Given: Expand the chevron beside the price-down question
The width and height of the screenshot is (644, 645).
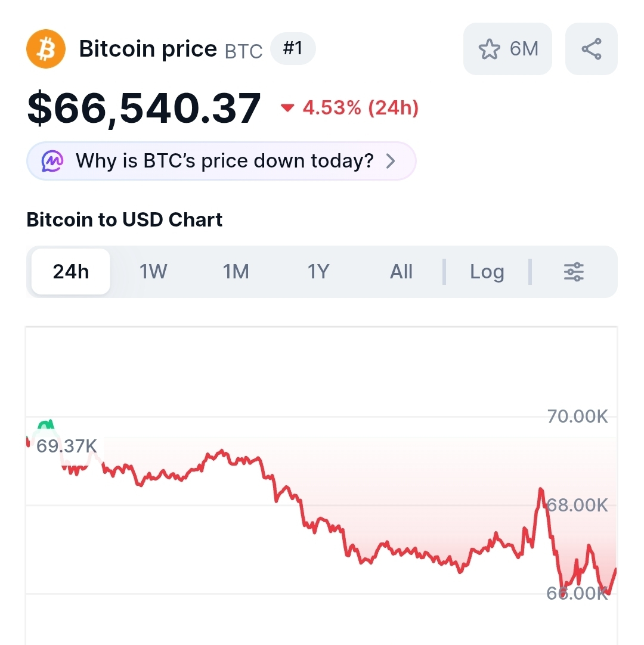Looking at the screenshot, I should click(391, 161).
